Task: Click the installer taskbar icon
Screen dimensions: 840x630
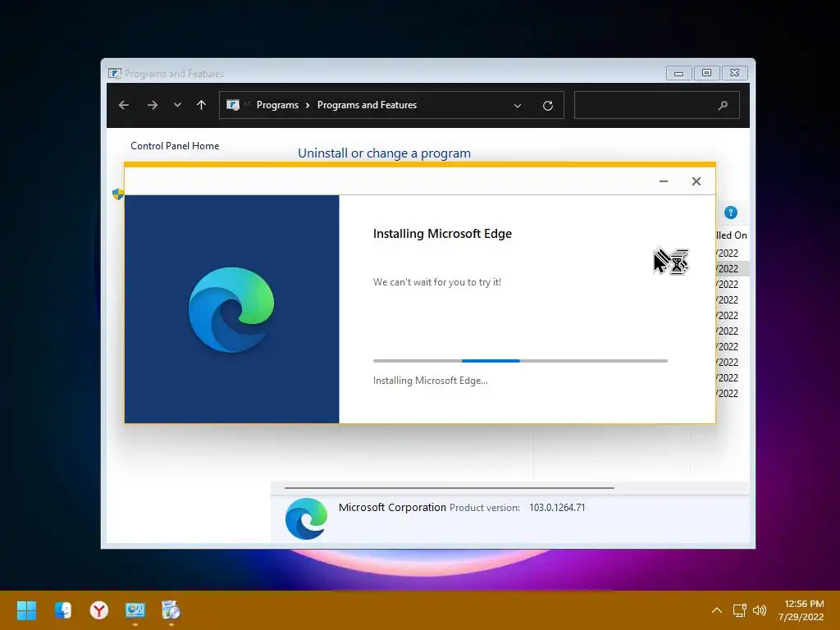Action: tap(171, 610)
